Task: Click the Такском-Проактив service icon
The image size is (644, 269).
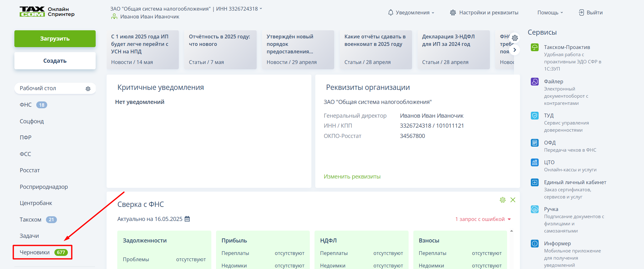Action: pyautogui.click(x=535, y=47)
